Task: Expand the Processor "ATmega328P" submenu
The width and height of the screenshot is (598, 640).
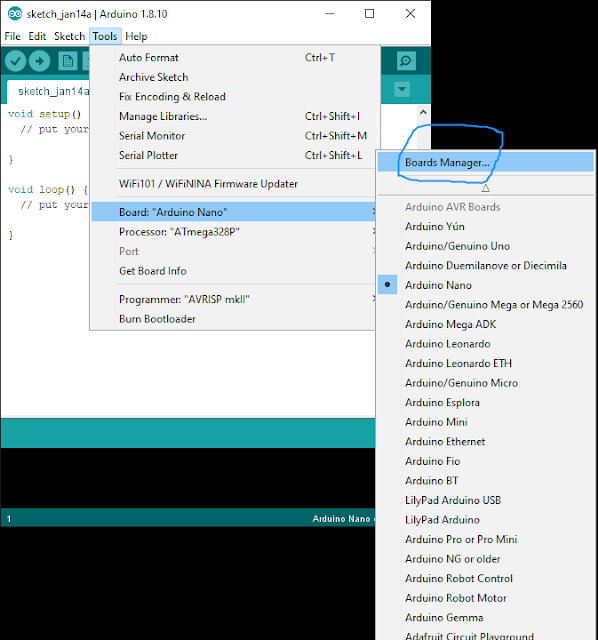Action: tap(233, 232)
